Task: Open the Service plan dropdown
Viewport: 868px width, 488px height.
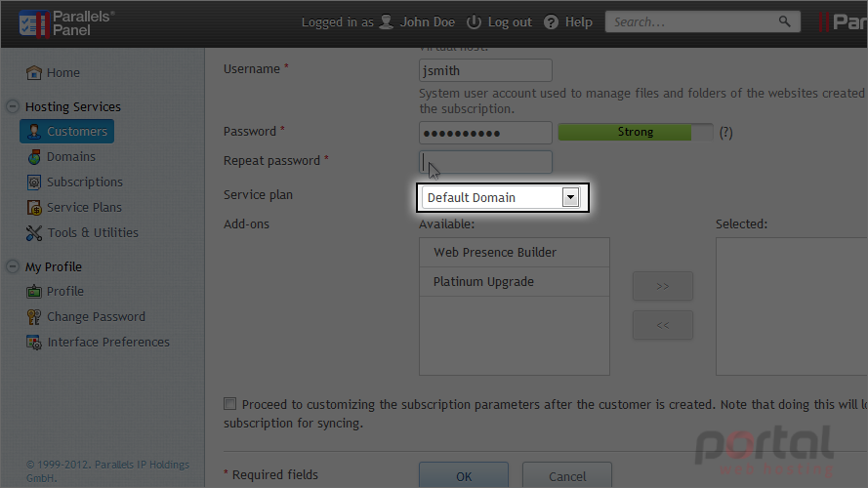Action: 501,197
